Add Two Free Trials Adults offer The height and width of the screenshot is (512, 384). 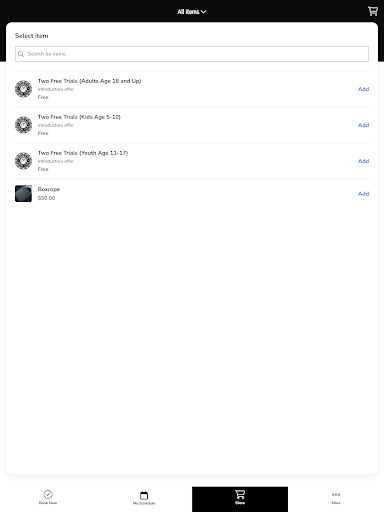[x=363, y=89]
